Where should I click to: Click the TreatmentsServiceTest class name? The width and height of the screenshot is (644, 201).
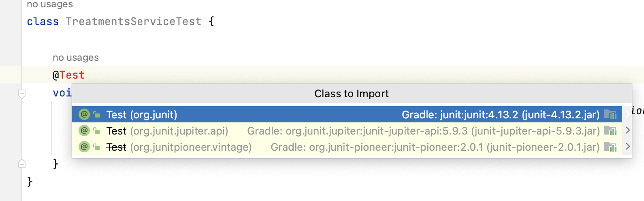click(x=133, y=21)
